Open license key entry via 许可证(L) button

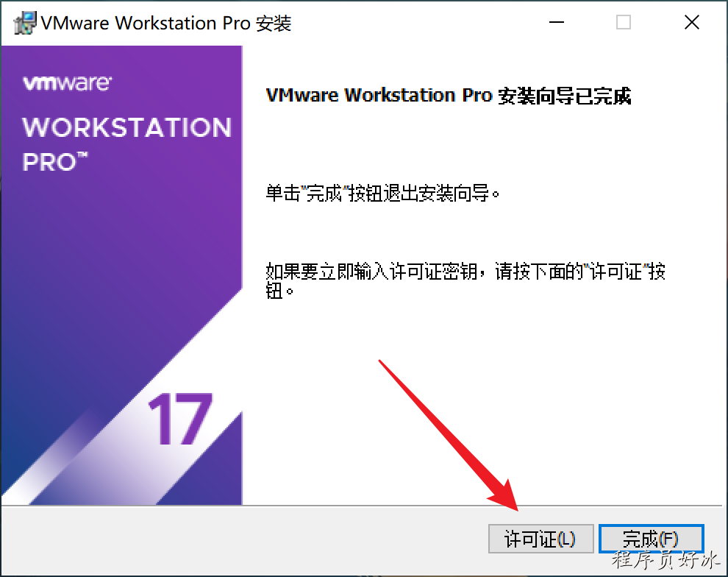[x=541, y=539]
